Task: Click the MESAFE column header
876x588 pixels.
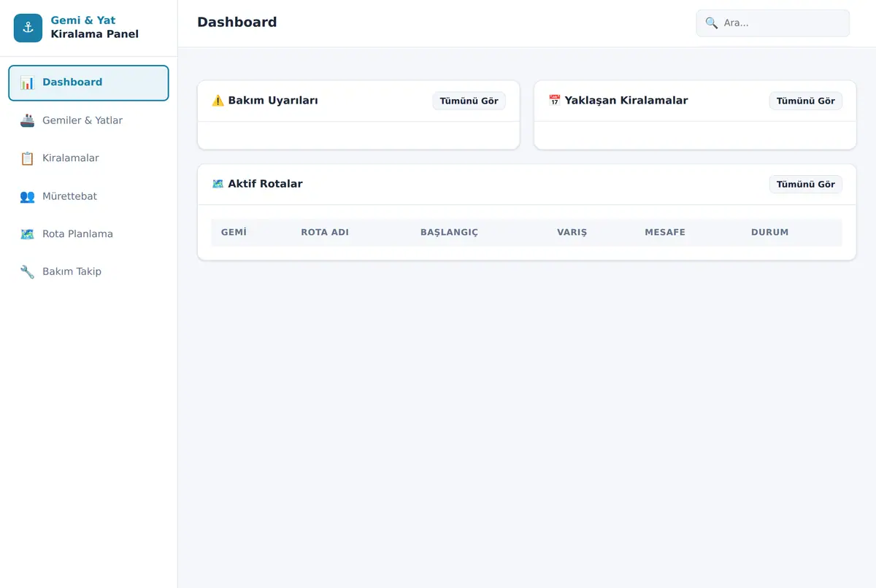Action: [x=665, y=233]
